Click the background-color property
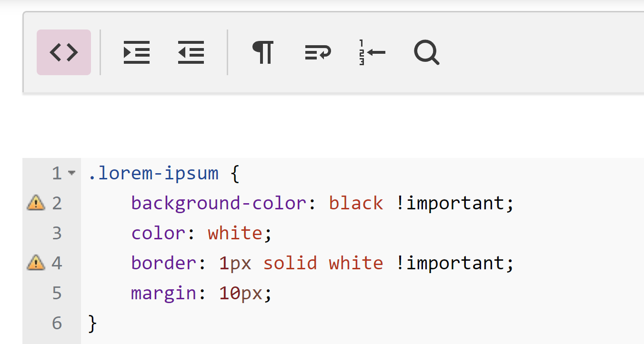The height and width of the screenshot is (344, 644). click(x=220, y=203)
